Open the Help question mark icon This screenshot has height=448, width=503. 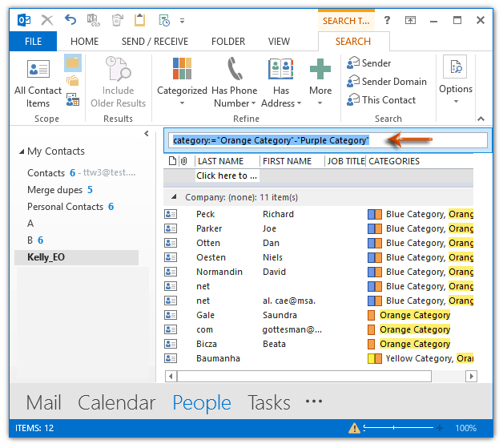pos(387,20)
